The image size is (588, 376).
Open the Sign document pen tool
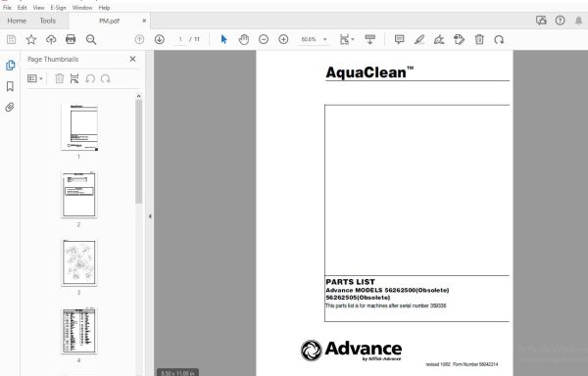[x=439, y=39]
